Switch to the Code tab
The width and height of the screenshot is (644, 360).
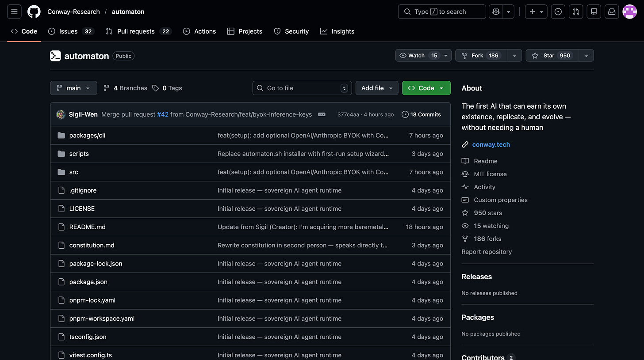[24, 31]
